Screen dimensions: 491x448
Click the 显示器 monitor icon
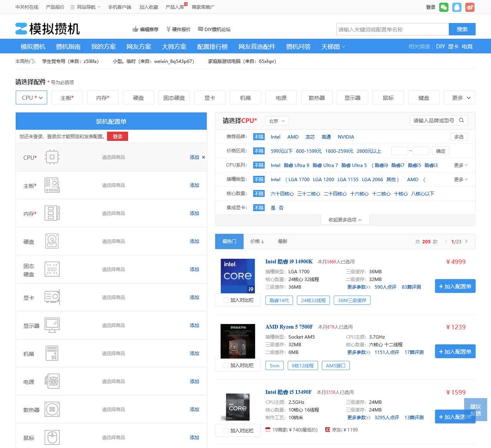point(52,325)
